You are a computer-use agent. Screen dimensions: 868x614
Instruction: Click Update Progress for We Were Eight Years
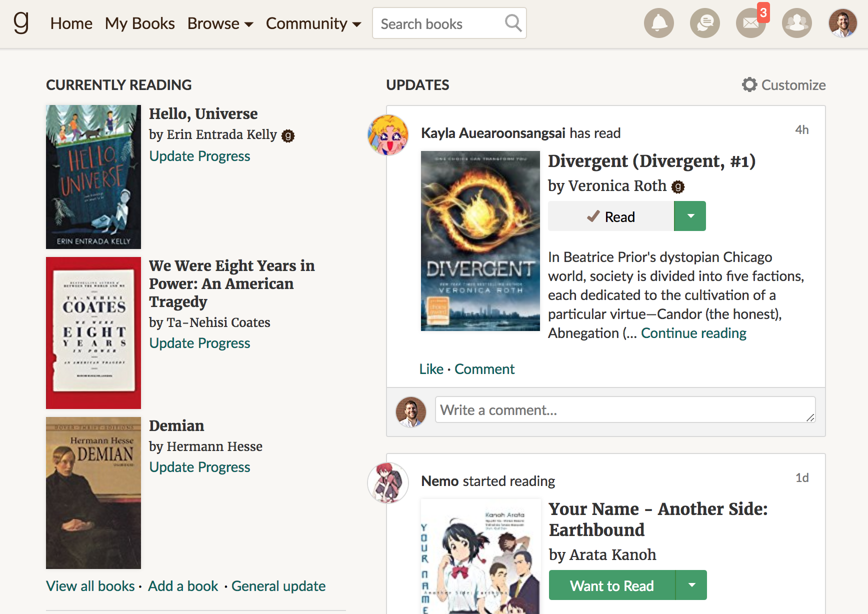199,343
